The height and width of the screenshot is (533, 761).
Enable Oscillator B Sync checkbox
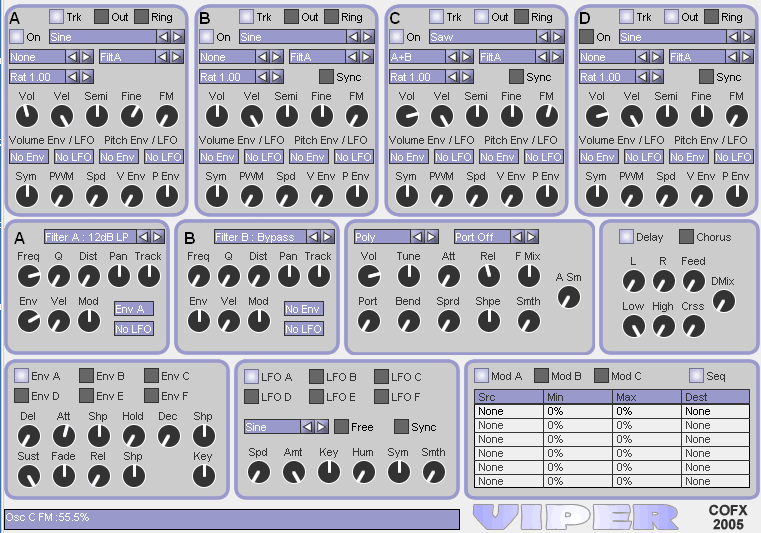(326, 77)
